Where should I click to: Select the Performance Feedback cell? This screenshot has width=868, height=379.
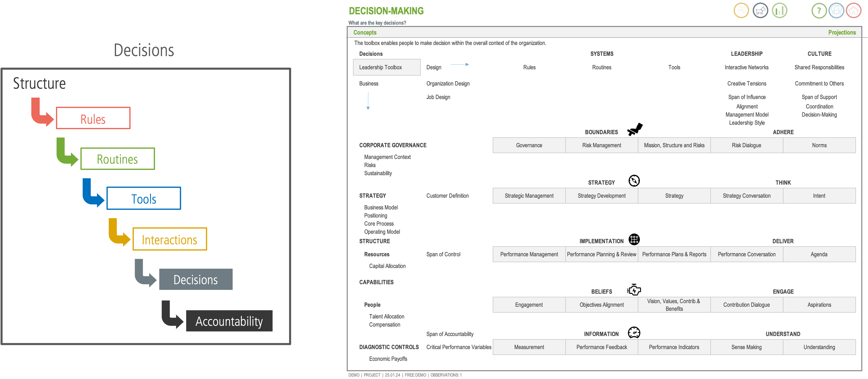coord(601,347)
